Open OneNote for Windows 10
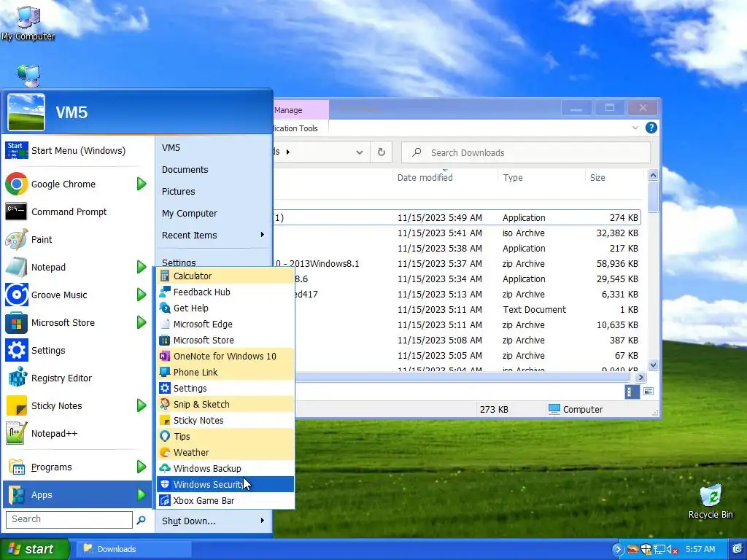Viewport: 747px width, 560px height. [225, 356]
